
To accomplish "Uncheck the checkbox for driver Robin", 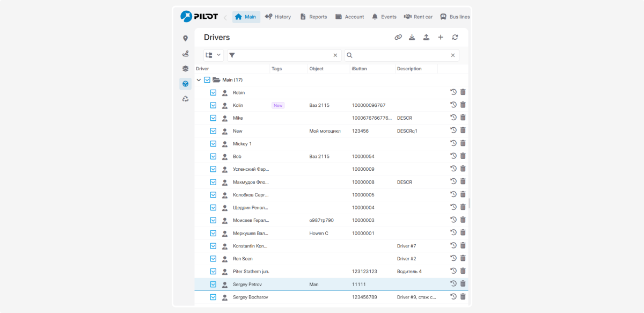I will pyautogui.click(x=213, y=92).
